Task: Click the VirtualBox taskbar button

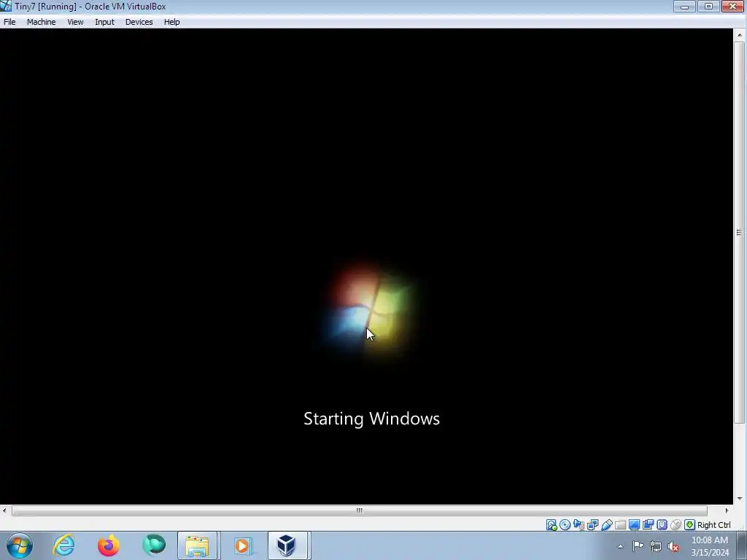Action: click(x=287, y=545)
